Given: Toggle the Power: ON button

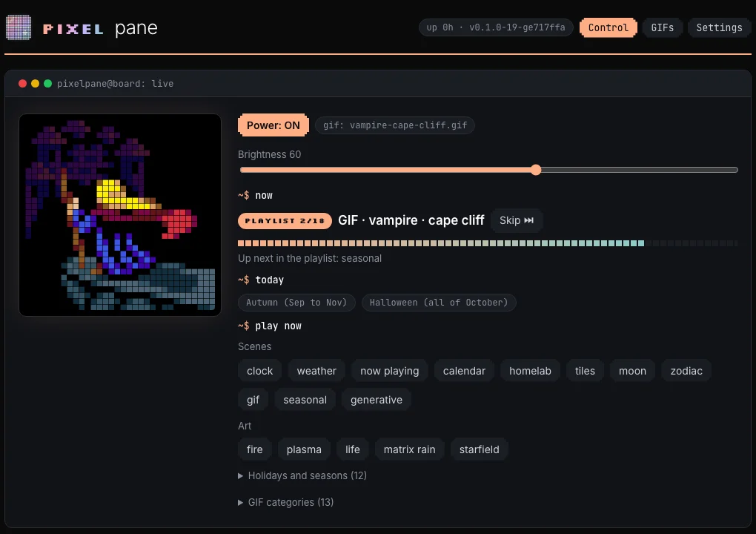Looking at the screenshot, I should tap(273, 125).
